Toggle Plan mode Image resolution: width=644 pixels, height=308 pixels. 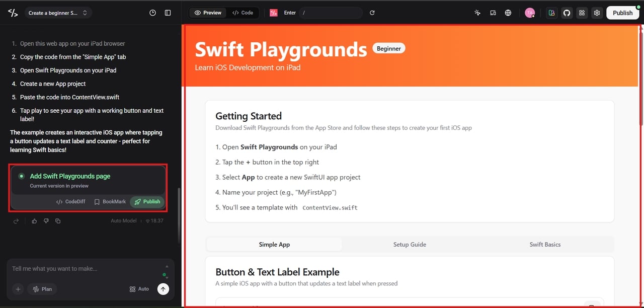[x=42, y=289]
